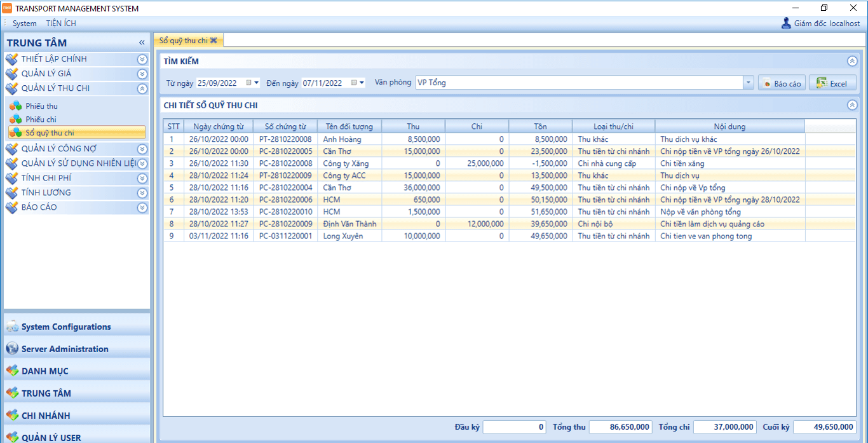The height and width of the screenshot is (443, 868).
Task: Open the Từ ngày calendar dropdown
Action: [x=257, y=83]
